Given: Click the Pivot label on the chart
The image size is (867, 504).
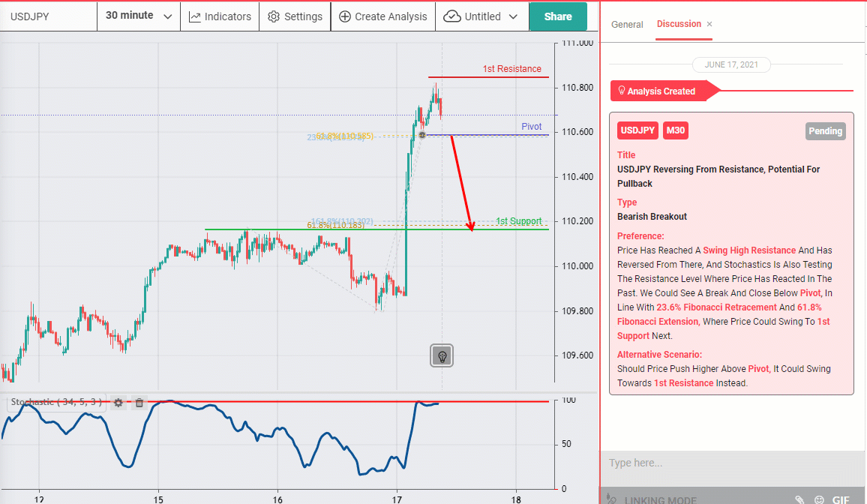Looking at the screenshot, I should tap(531, 127).
